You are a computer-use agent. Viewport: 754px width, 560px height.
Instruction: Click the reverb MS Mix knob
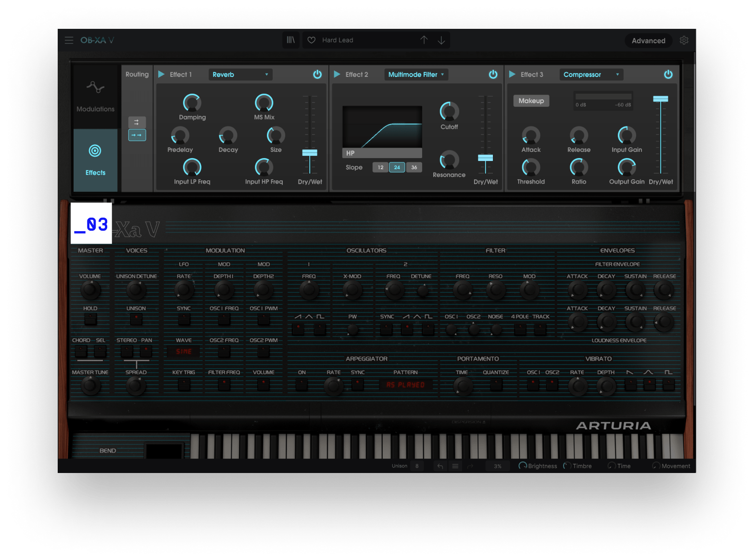pyautogui.click(x=264, y=103)
